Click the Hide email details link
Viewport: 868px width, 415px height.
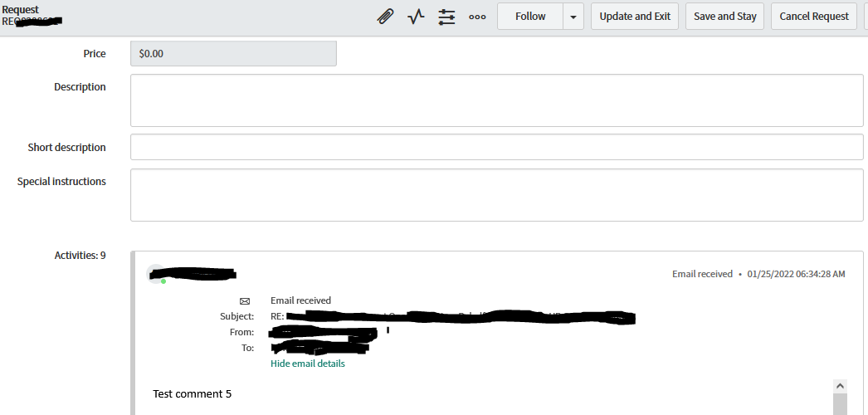click(308, 364)
